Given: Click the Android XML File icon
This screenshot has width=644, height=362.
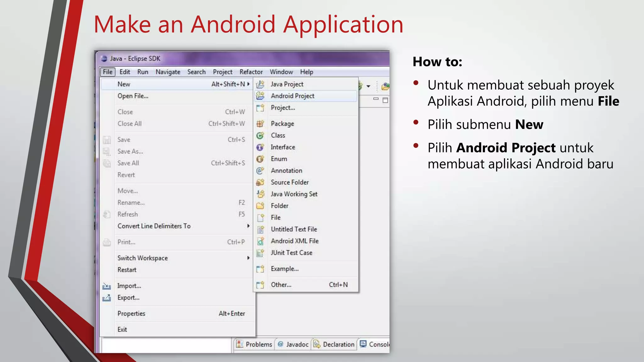Looking at the screenshot, I should click(x=260, y=241).
